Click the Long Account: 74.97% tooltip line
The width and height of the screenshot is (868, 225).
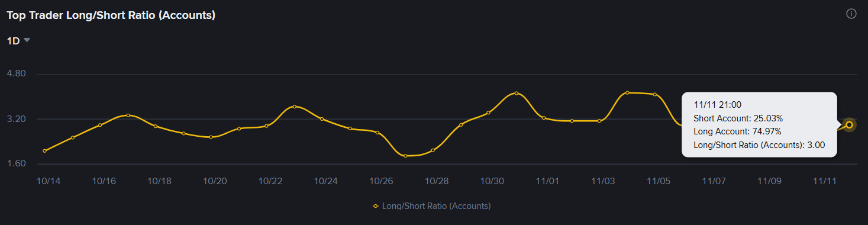click(738, 131)
